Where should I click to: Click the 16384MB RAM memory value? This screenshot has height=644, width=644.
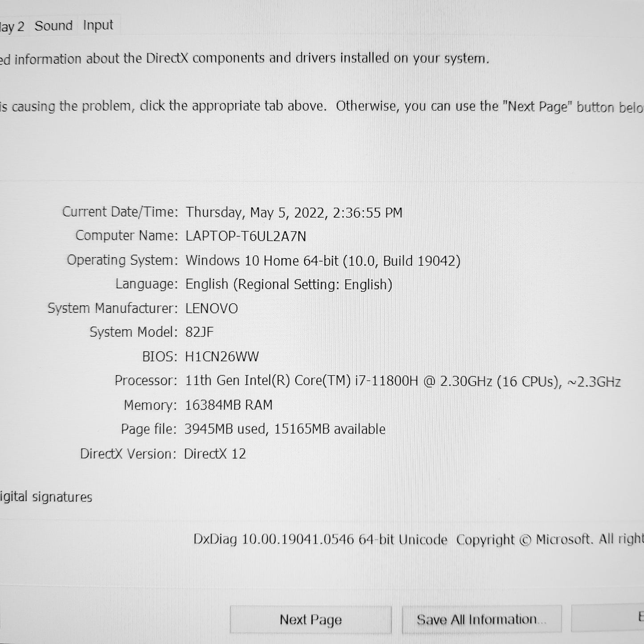[229, 405]
